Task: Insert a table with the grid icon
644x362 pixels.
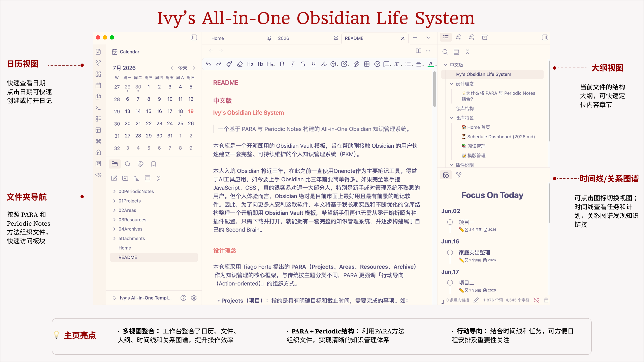Action: click(367, 64)
